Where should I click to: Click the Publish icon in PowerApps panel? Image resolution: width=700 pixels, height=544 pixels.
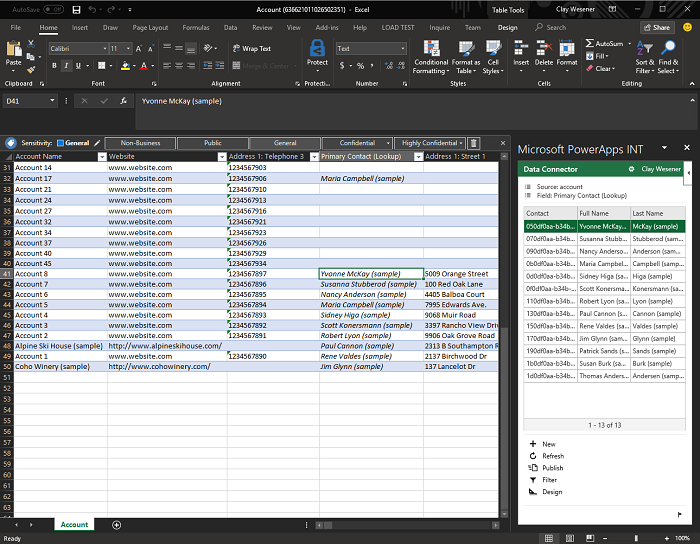pyautogui.click(x=532, y=468)
